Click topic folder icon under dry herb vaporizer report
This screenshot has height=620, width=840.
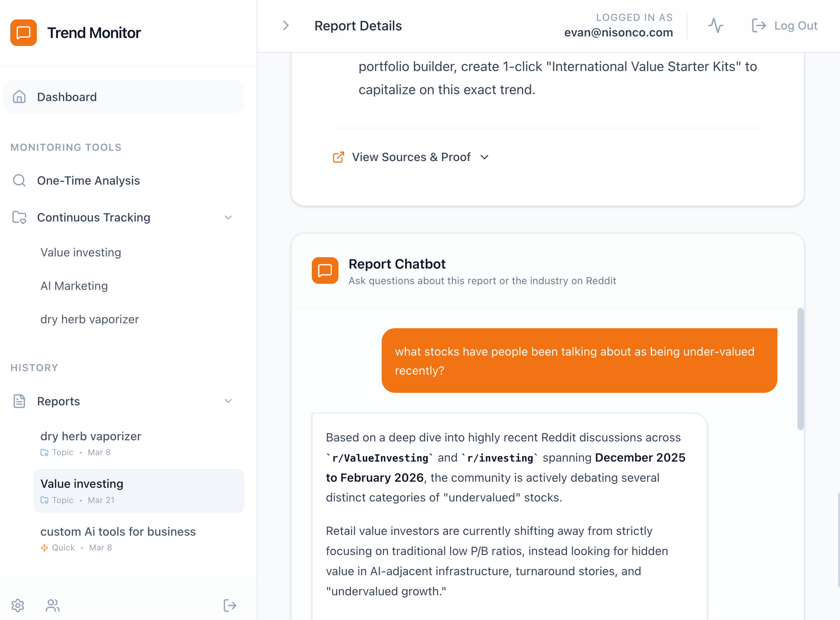tap(44, 452)
